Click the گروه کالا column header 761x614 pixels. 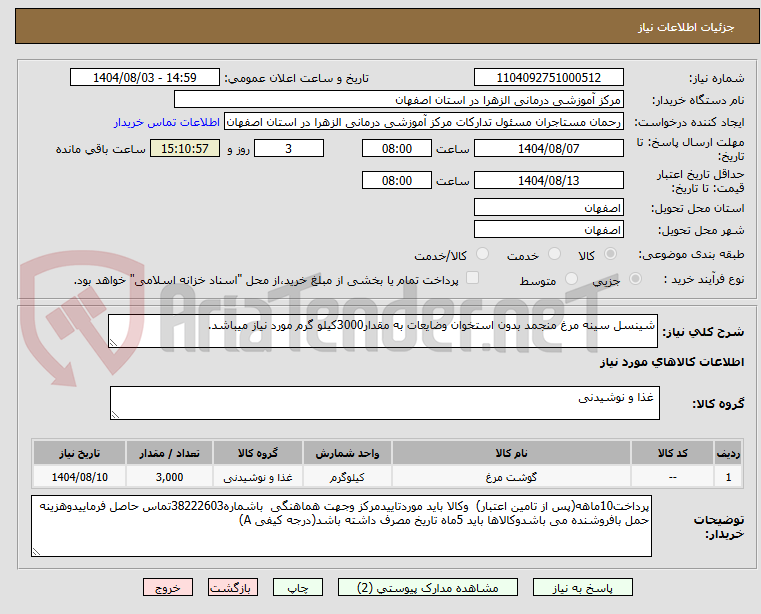tap(258, 453)
